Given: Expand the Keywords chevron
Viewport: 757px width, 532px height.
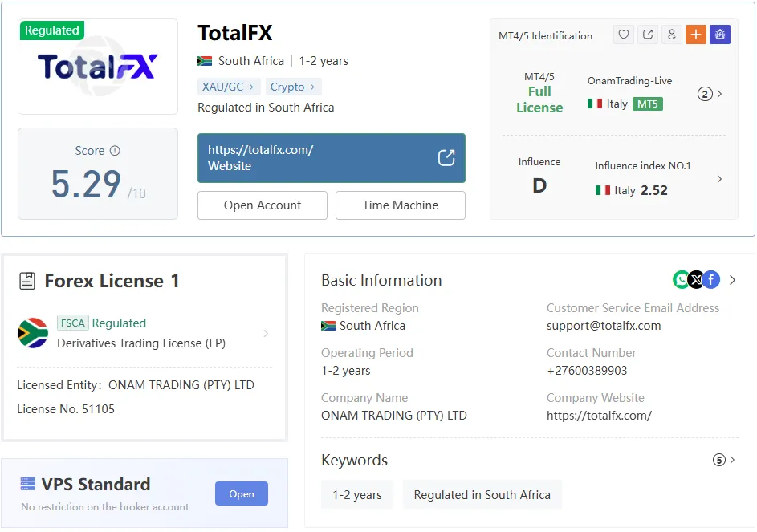Looking at the screenshot, I should pyautogui.click(x=732, y=460).
